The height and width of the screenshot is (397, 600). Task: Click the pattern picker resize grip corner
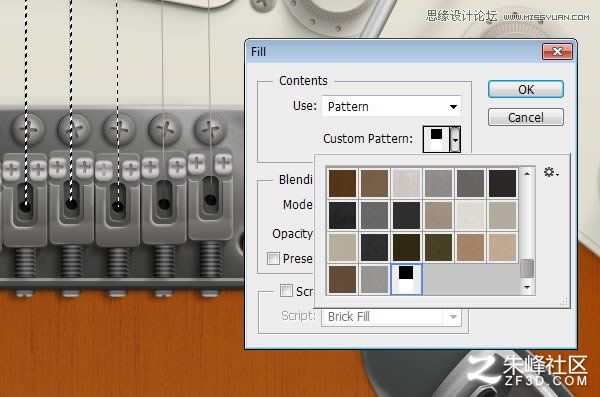coord(564,302)
